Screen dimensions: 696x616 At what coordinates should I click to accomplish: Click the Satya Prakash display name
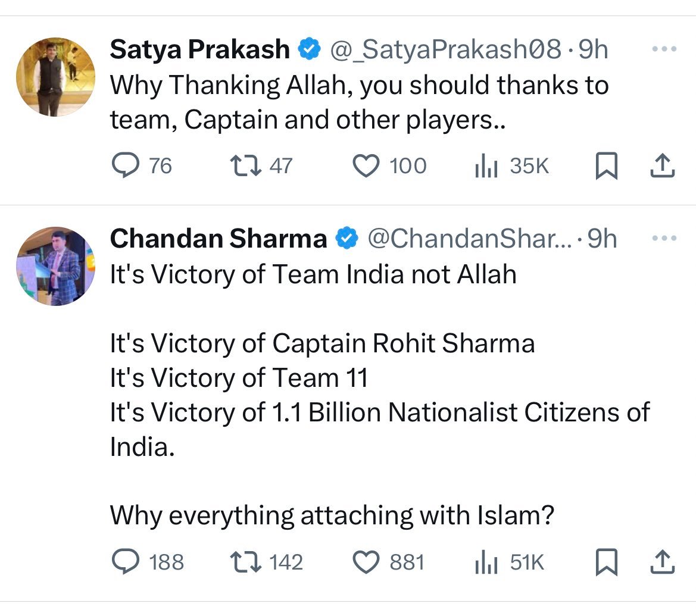tap(199, 49)
